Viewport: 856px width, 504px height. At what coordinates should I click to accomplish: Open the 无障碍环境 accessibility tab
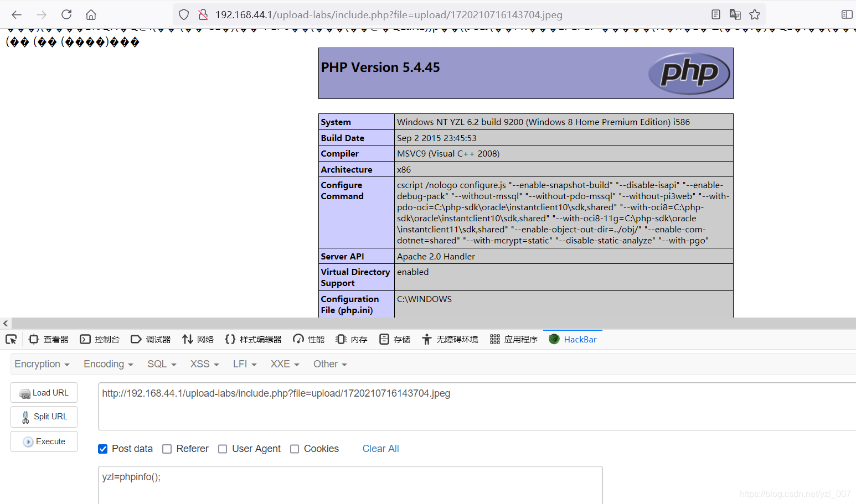(x=450, y=339)
